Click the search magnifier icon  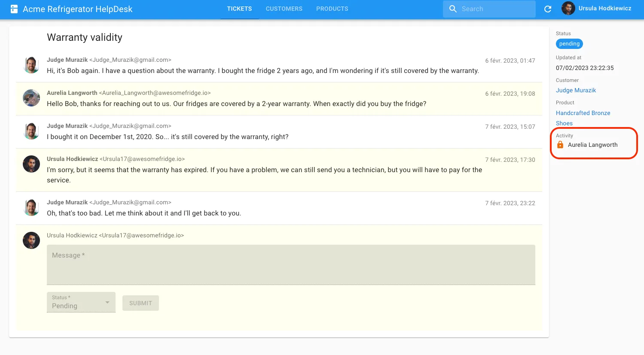click(453, 9)
